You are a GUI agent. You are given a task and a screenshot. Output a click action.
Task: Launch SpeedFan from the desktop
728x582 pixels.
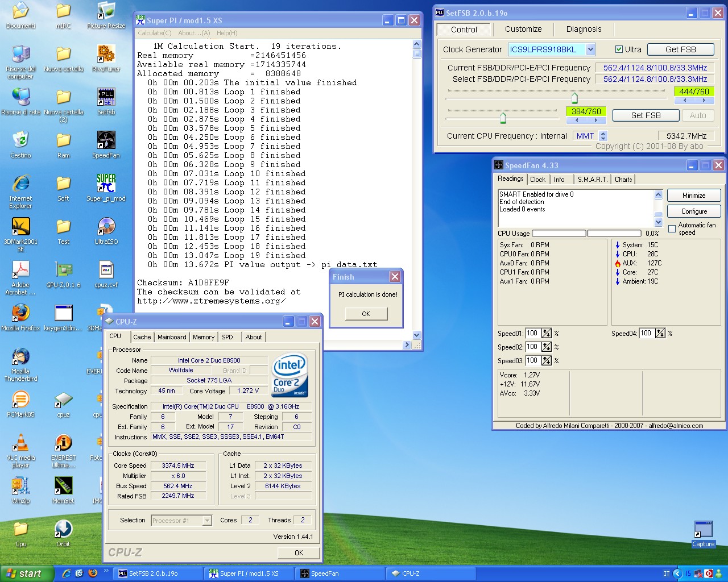coord(106,145)
